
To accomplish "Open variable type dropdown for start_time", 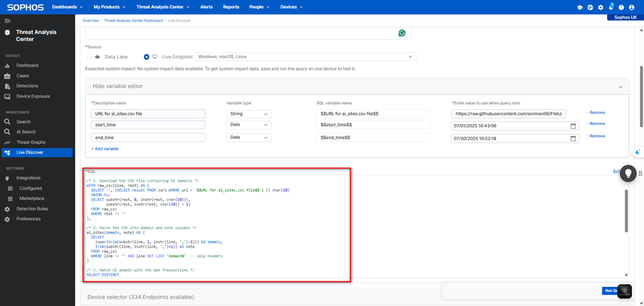I will click(x=248, y=126).
